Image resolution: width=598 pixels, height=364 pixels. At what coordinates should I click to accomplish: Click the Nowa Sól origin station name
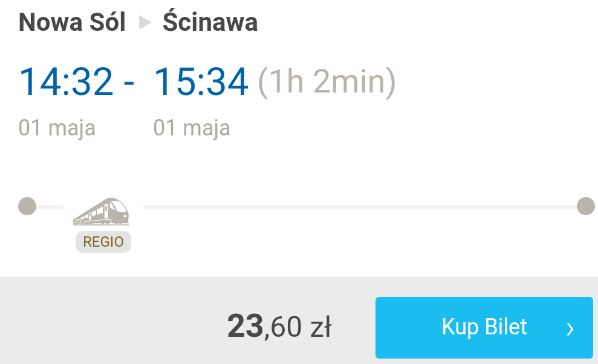click(x=72, y=23)
